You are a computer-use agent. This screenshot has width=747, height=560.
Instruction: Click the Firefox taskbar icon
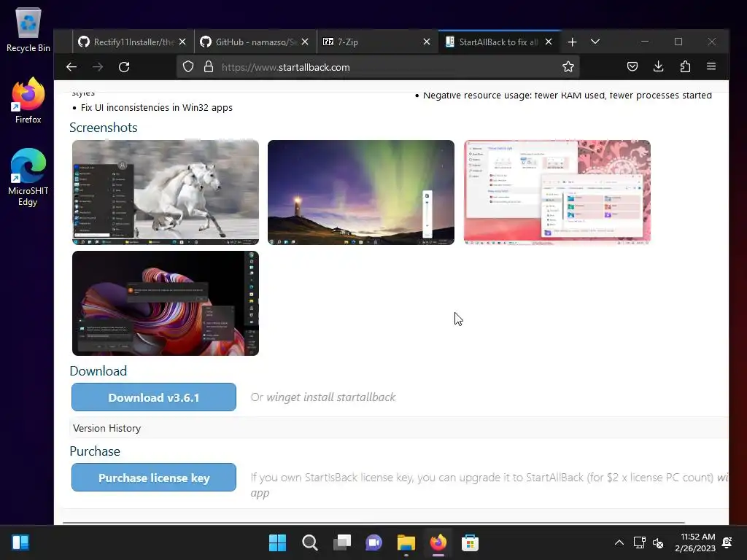438,542
